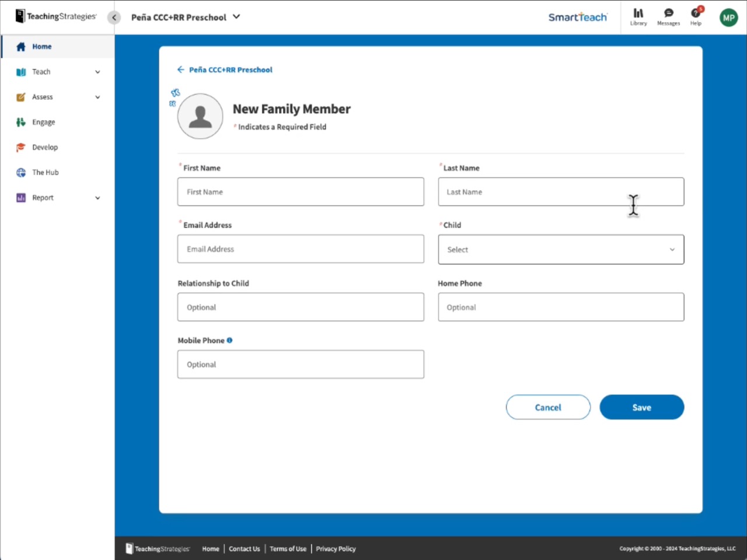Expand the Teach section chevron
Image resolution: width=747 pixels, height=560 pixels.
(97, 72)
